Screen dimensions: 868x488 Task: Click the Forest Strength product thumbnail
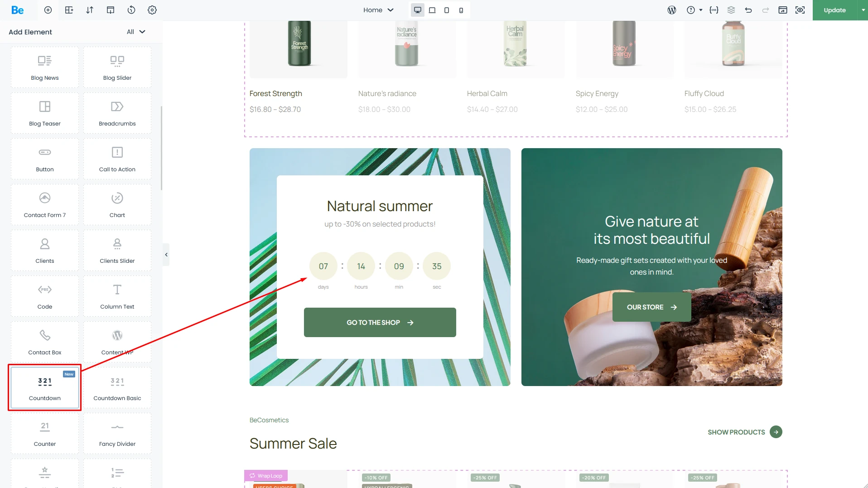[x=299, y=49]
